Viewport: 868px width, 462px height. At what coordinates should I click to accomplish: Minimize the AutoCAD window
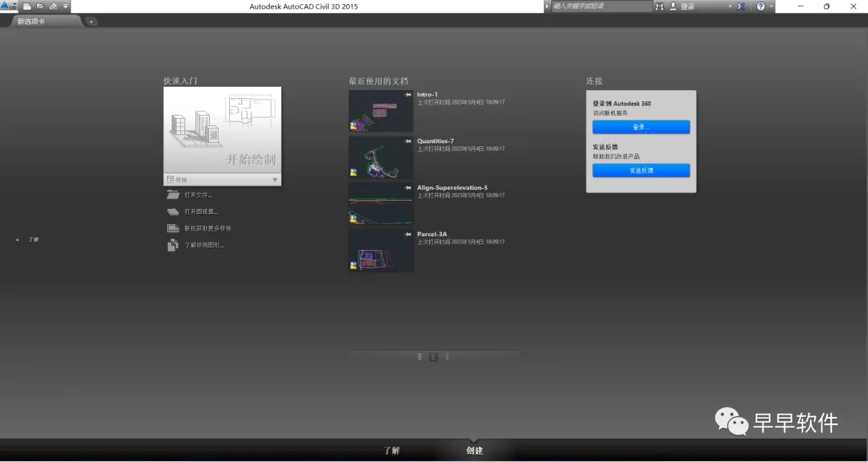pos(800,6)
